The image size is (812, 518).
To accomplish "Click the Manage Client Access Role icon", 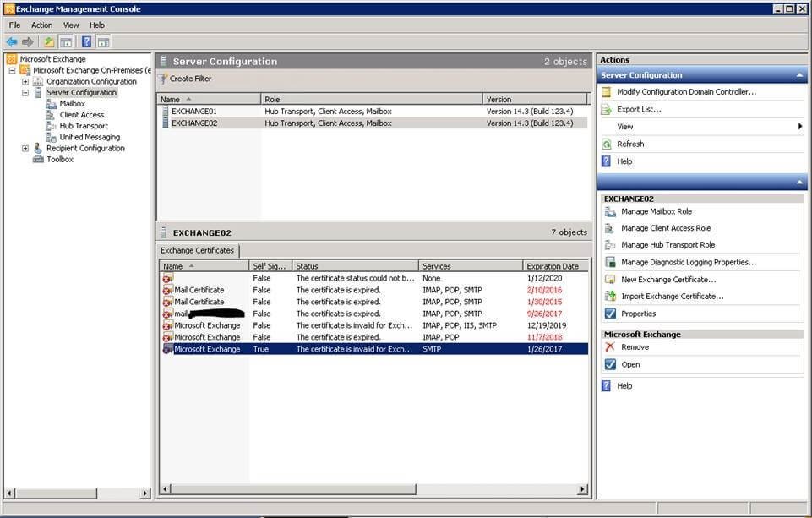I will click(611, 228).
